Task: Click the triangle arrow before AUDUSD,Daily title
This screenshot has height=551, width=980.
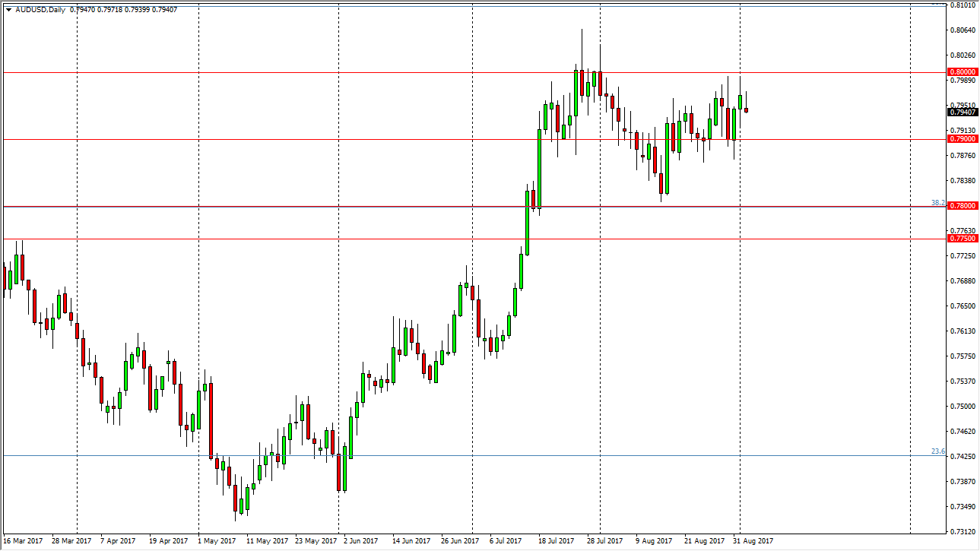Action: [8, 10]
